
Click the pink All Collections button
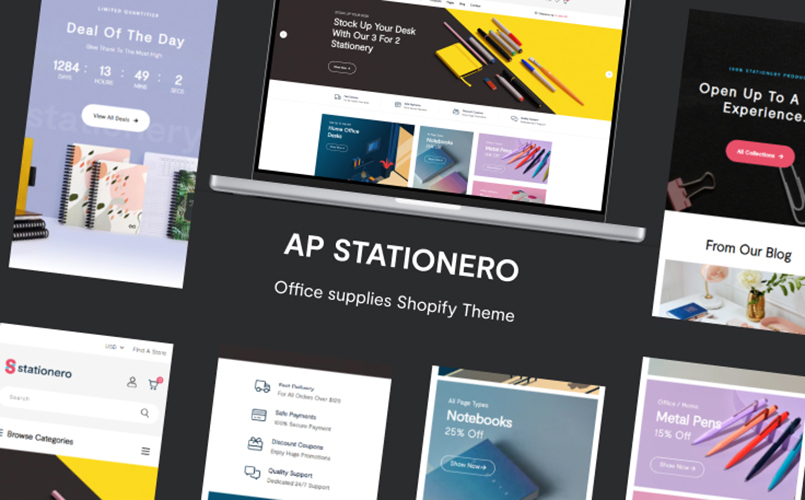pyautogui.click(x=760, y=154)
